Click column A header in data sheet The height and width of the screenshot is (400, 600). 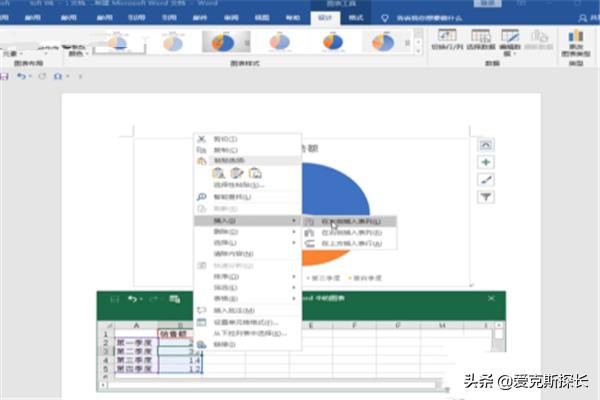point(136,325)
